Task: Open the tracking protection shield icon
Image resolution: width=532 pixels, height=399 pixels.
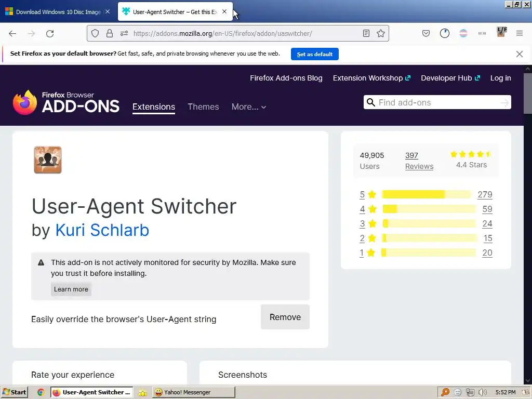Action: click(x=95, y=33)
